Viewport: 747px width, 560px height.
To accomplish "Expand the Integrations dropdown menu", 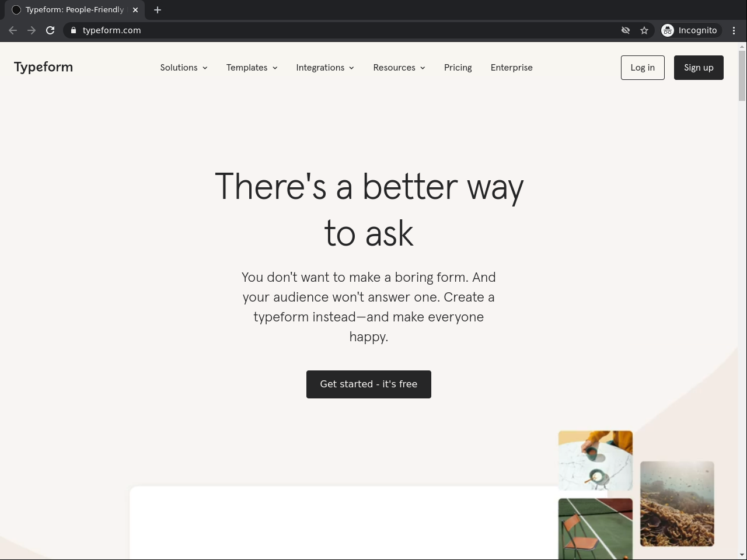I will (x=325, y=68).
